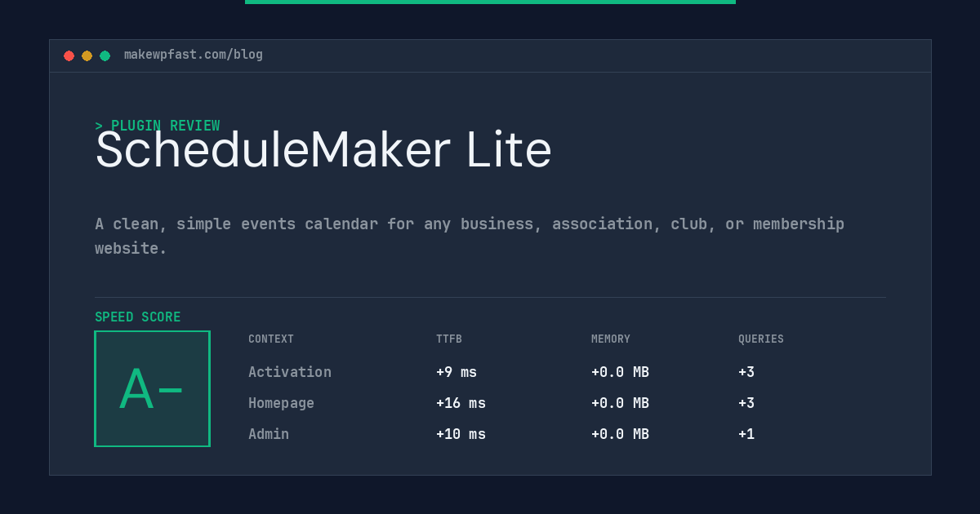Click the Homepage row memory value

pyautogui.click(x=620, y=403)
